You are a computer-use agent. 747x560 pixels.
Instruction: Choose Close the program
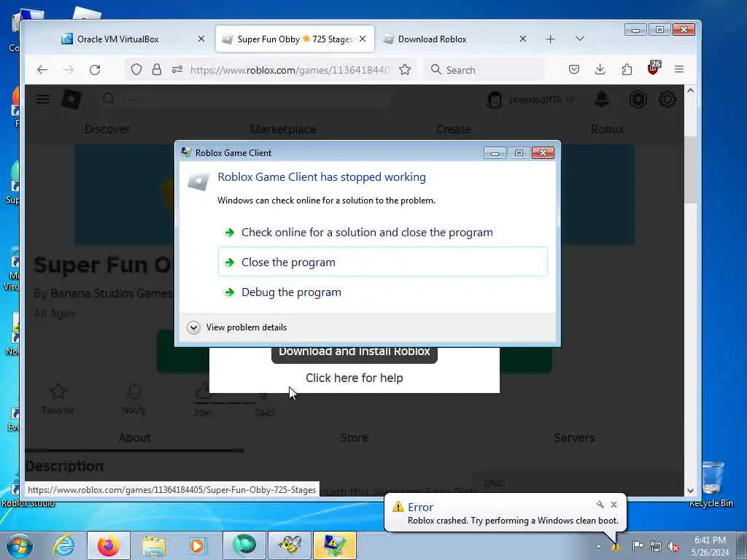pyautogui.click(x=382, y=262)
